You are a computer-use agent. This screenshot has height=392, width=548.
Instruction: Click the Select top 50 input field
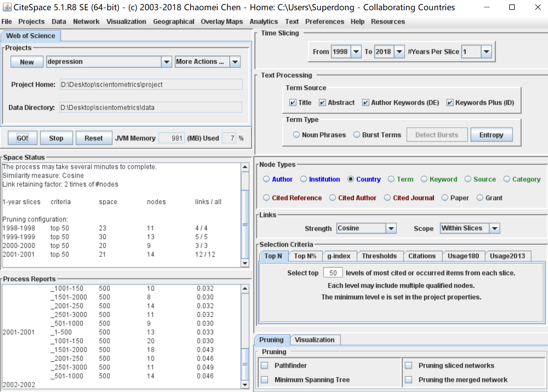pos(333,273)
